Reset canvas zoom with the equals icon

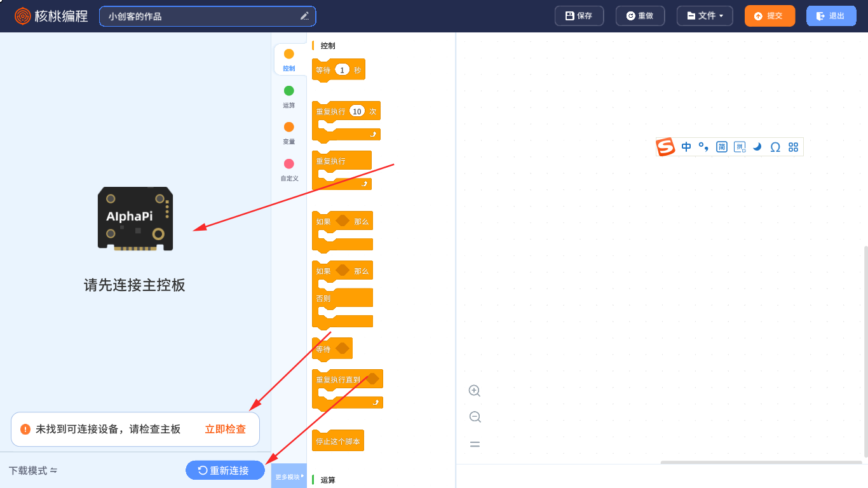(474, 444)
